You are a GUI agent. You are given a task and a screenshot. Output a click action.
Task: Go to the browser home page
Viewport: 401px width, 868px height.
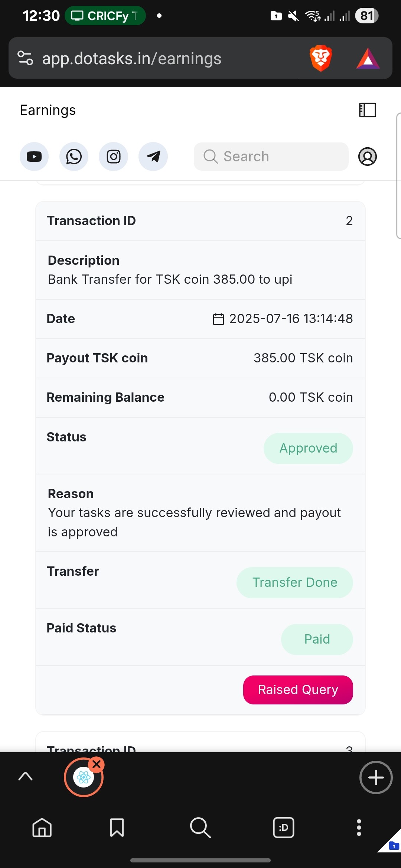tap(42, 828)
